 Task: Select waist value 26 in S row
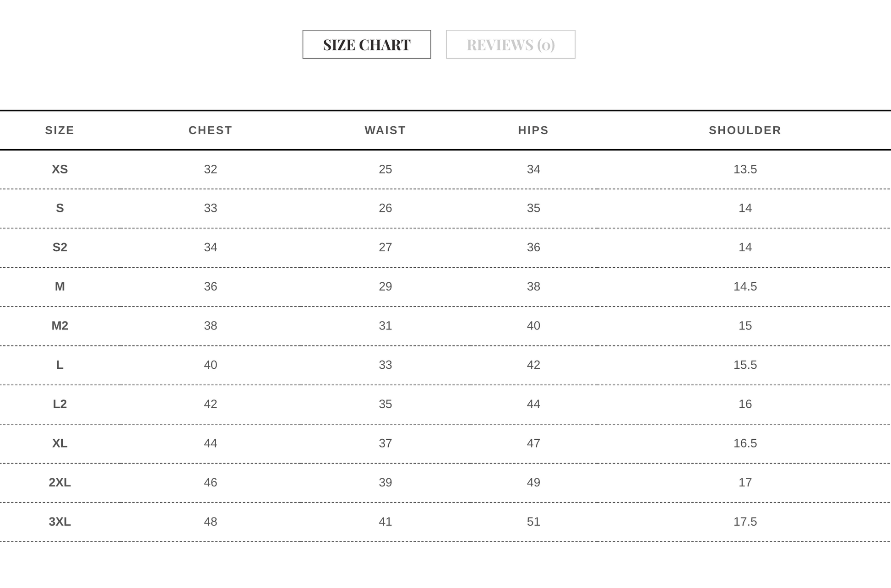(385, 208)
